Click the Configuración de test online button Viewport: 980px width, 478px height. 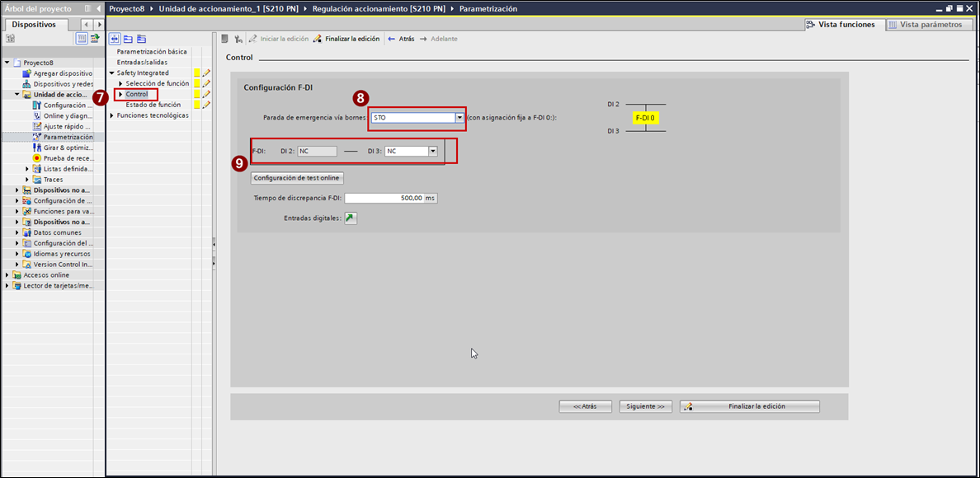point(296,178)
